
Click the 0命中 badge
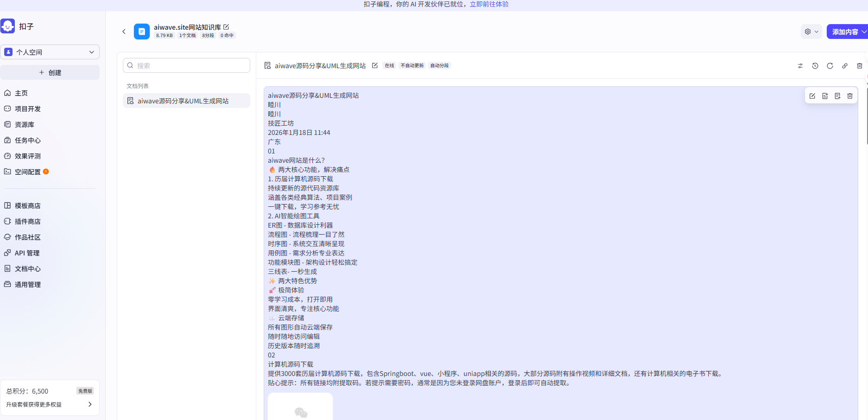pos(227,35)
